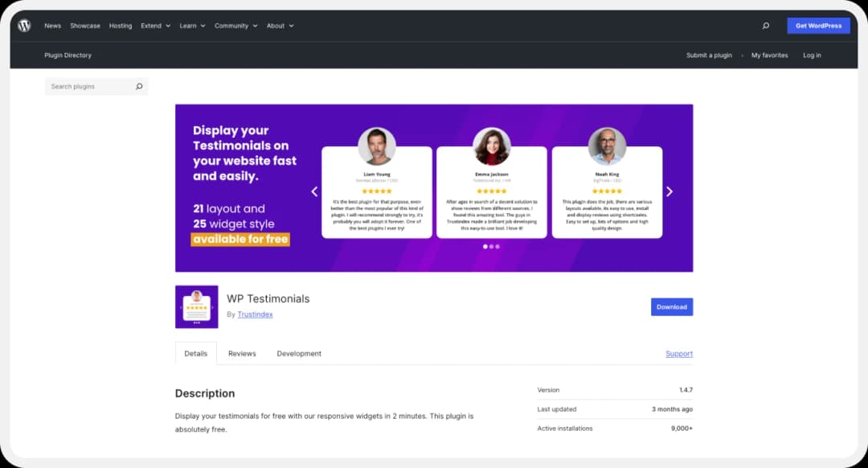Click Liam Young's profile photo
The width and height of the screenshot is (868, 468).
(x=377, y=145)
